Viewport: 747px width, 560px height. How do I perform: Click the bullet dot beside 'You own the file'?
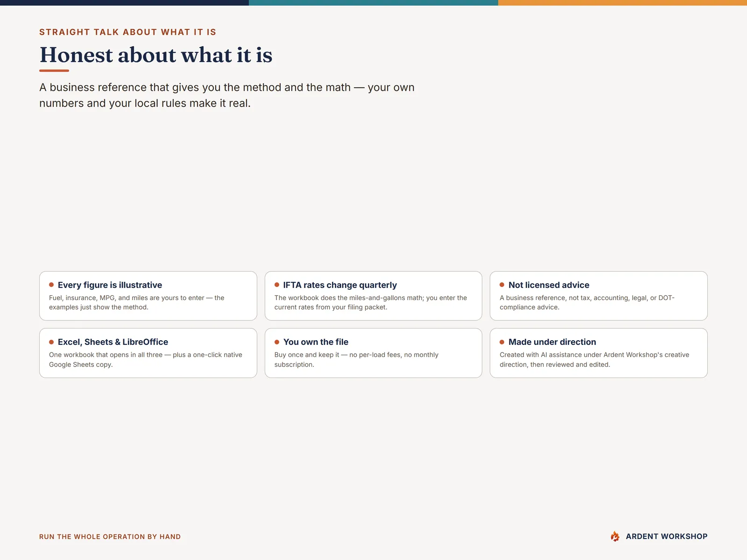pyautogui.click(x=277, y=342)
